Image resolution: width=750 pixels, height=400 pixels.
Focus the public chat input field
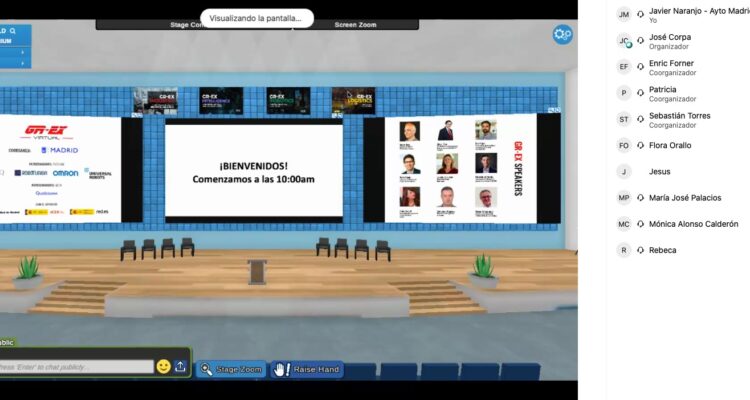[x=77, y=367]
